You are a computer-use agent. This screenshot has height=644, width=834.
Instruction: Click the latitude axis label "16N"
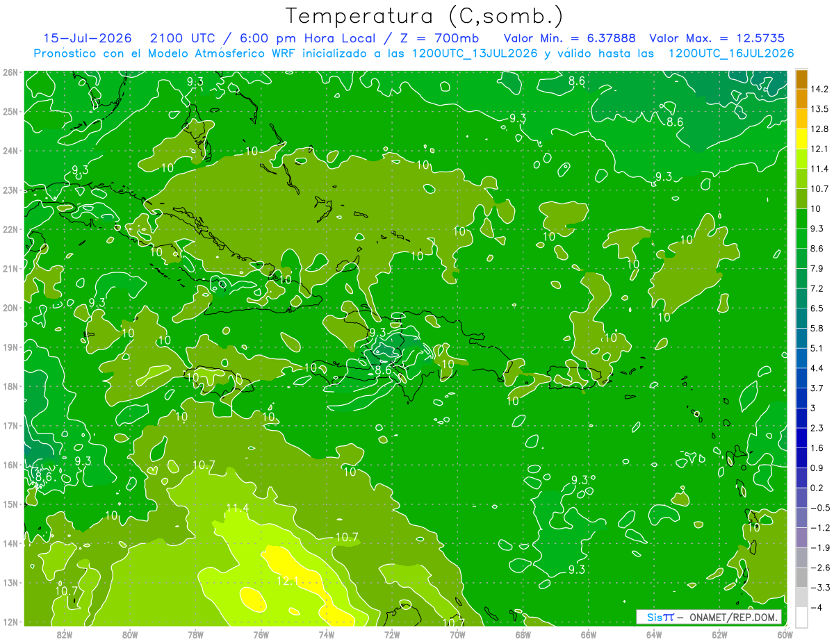coord(10,465)
